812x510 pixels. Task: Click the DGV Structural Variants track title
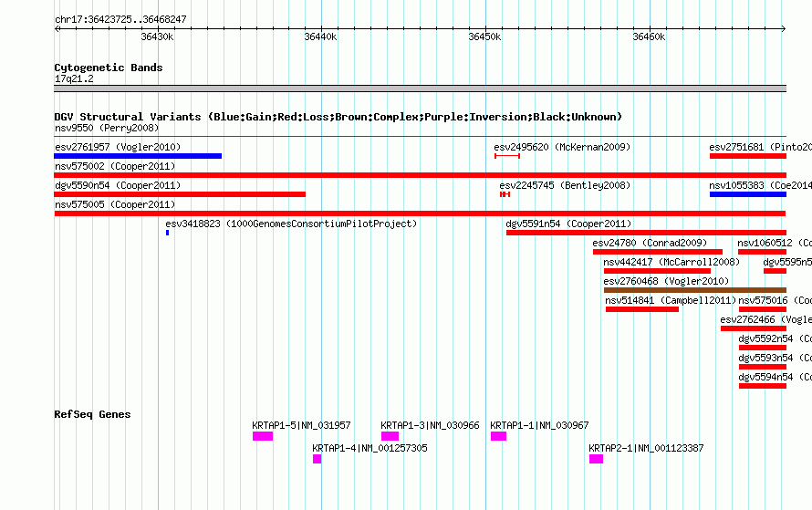338,117
